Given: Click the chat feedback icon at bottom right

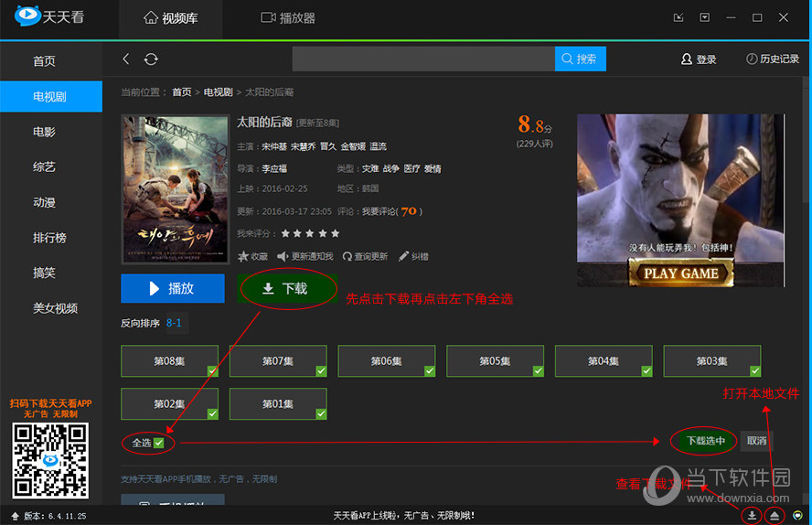Looking at the screenshot, I should 798,516.
